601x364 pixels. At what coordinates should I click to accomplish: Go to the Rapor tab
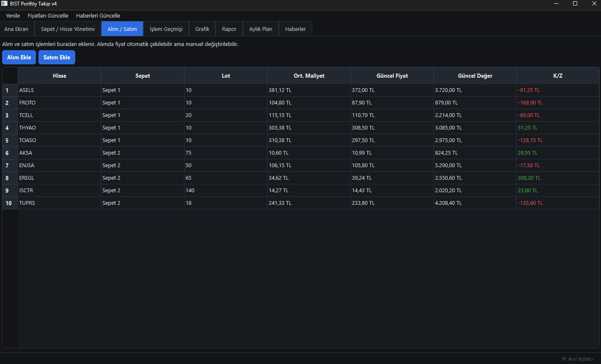coord(229,29)
